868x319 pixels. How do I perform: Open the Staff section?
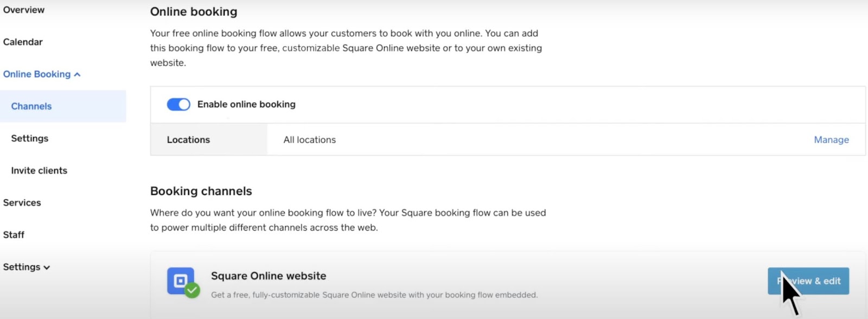coord(14,235)
